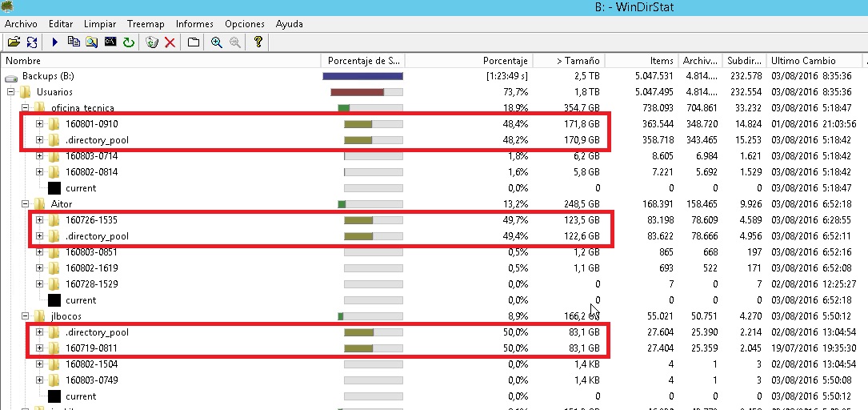Open the Limpiar menu
This screenshot has width=868, height=410.
tap(99, 24)
